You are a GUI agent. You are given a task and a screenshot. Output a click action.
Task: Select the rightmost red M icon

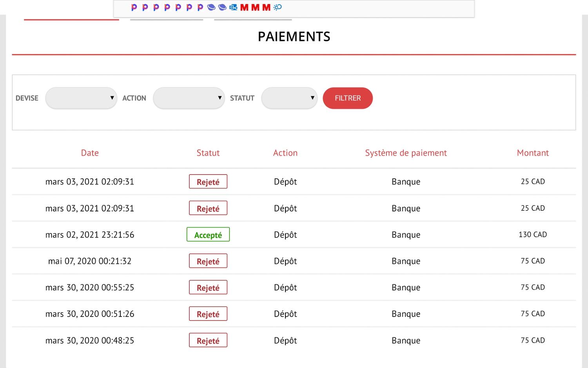[266, 7]
